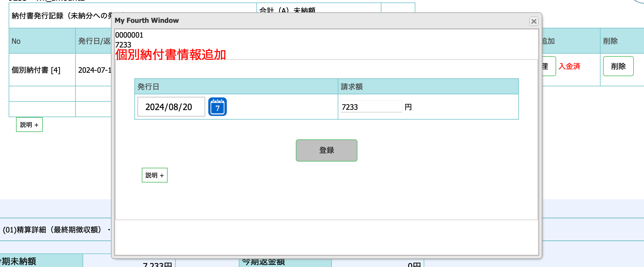The width and height of the screenshot is (644, 267).
Task: Click the 削除 column header
Action: click(610, 41)
